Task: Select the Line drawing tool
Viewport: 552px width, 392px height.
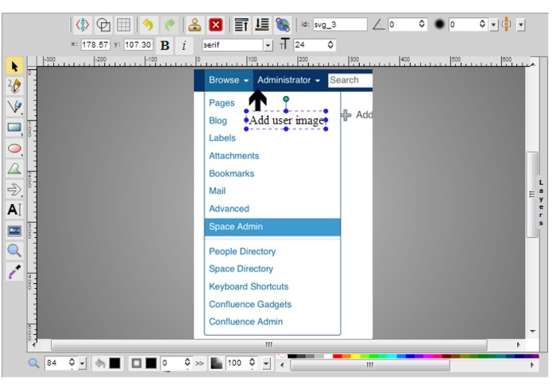Action: 14,106
